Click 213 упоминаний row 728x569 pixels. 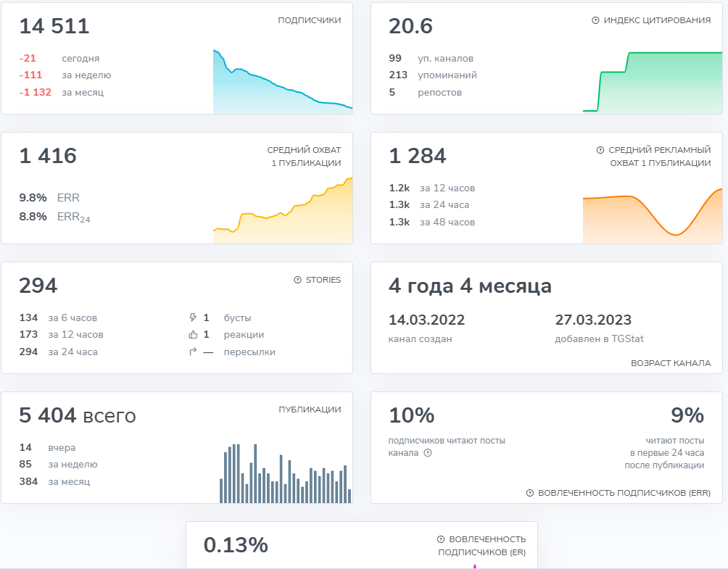tap(433, 75)
